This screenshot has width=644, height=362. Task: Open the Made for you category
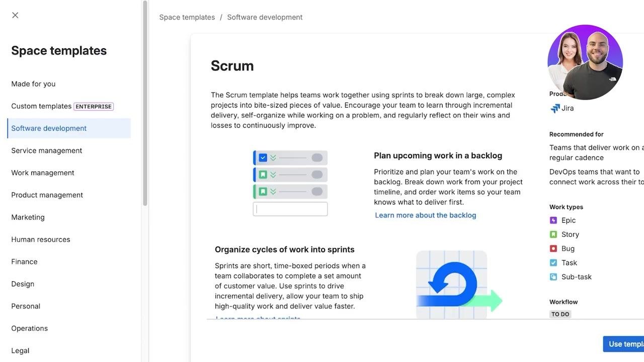click(x=33, y=84)
